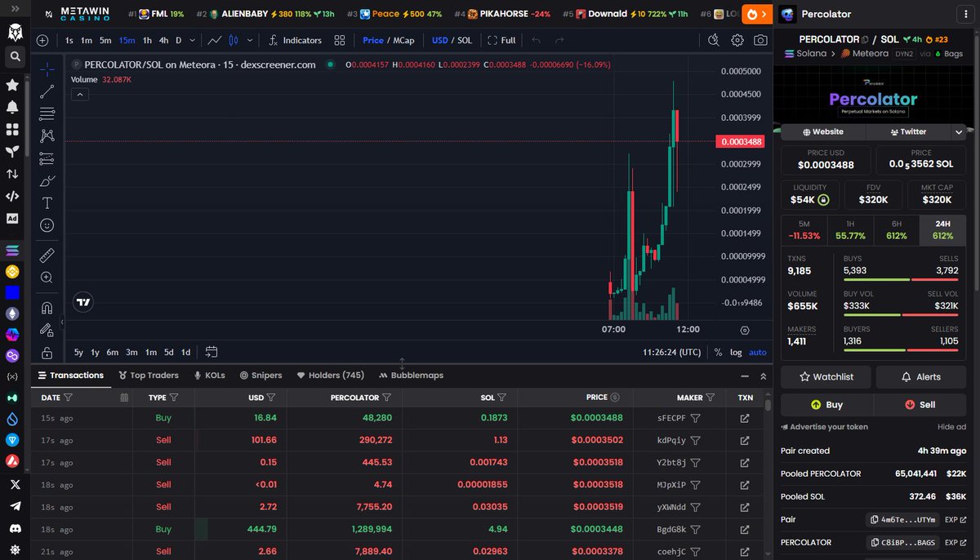980x560 pixels.
Task: Select the text annotation tool
Action: pyautogui.click(x=47, y=202)
